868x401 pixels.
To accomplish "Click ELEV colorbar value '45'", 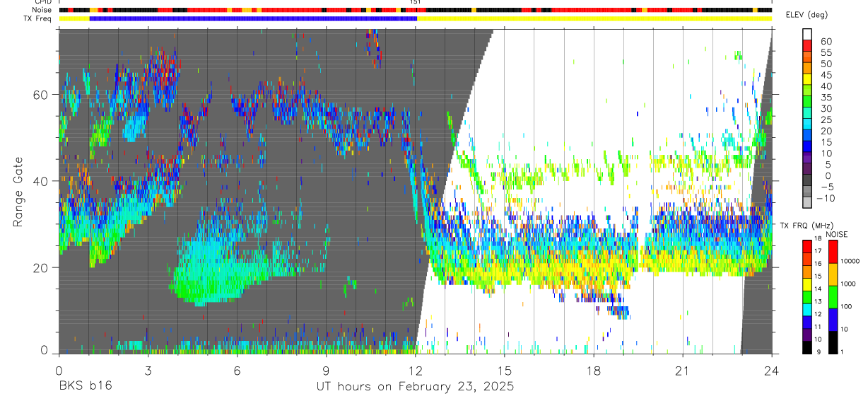I will click(826, 75).
